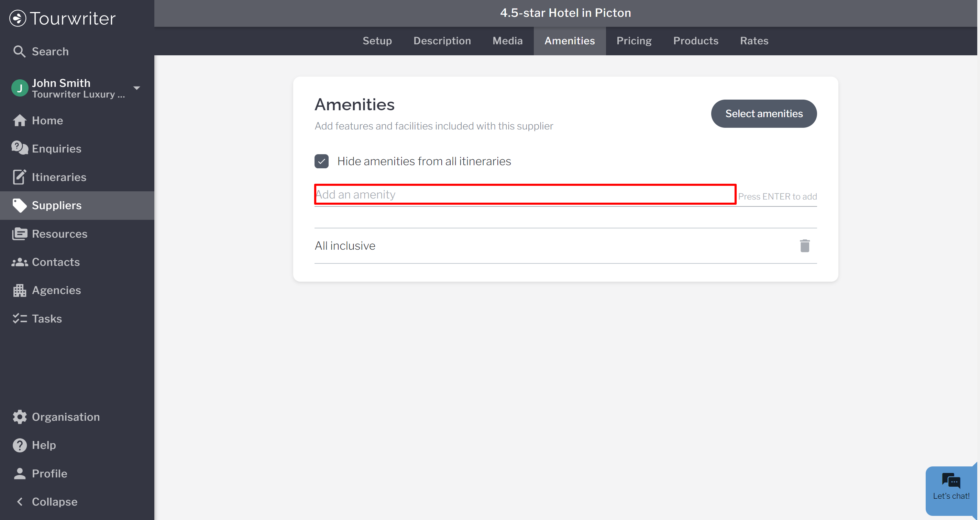Switch to the Description tab
Viewport: 980px width, 520px height.
(442, 41)
